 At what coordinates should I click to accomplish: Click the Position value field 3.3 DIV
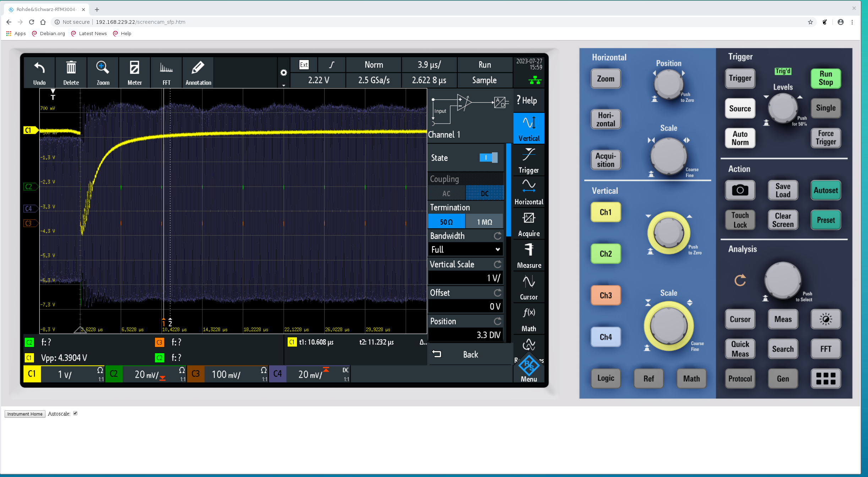(465, 335)
